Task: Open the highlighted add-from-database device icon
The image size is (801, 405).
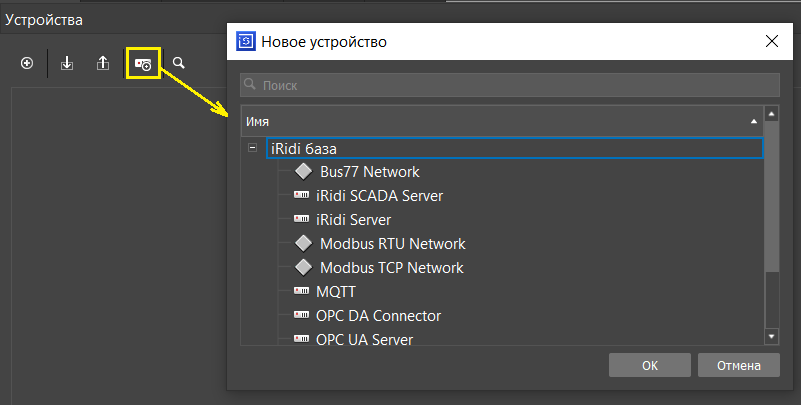Action: coord(143,64)
